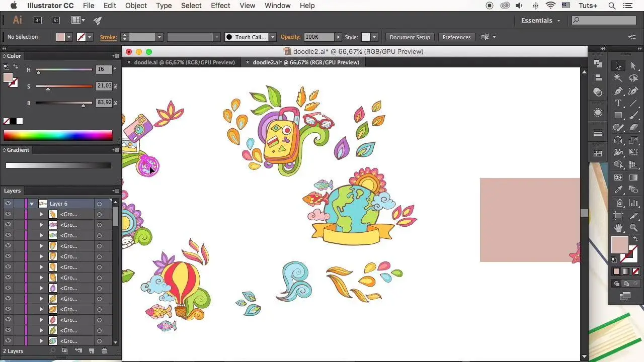Collapse Layer 6 disclosure triangle
Screen dimensions: 644x362
[32, 204]
